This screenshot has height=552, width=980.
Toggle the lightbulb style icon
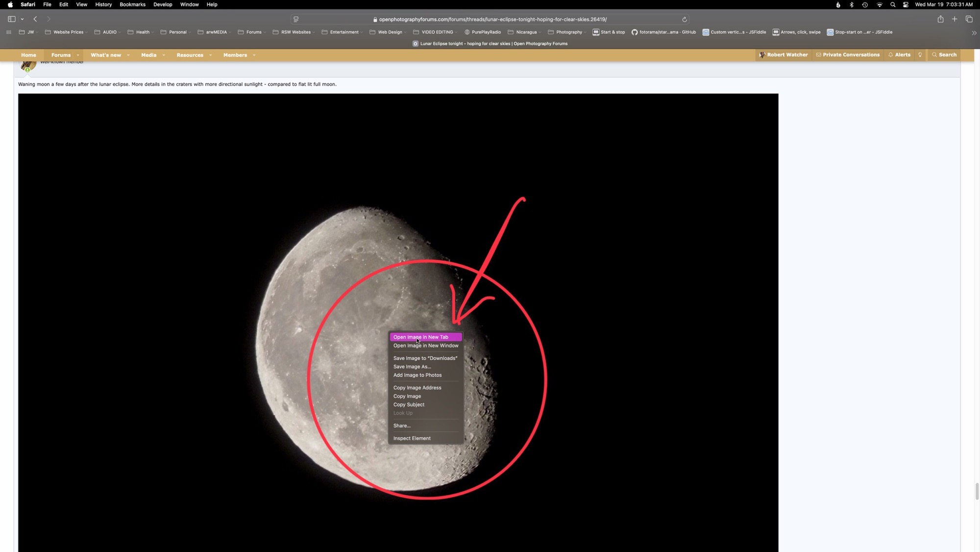pos(920,55)
